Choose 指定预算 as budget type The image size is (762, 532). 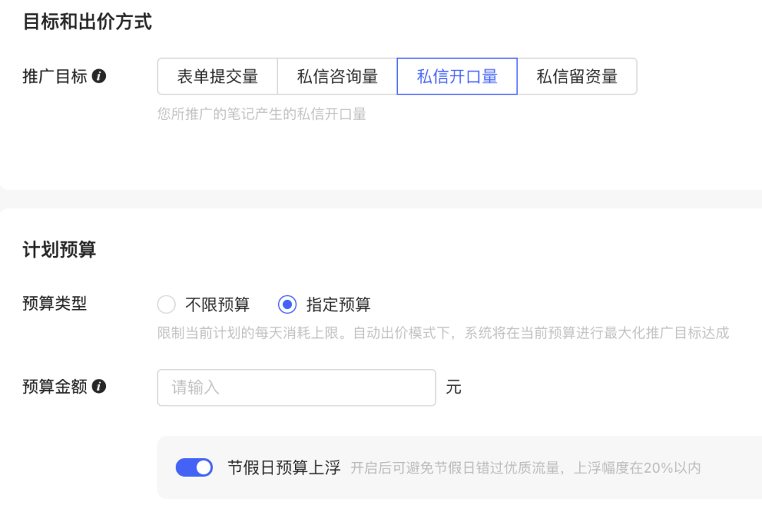[287, 304]
